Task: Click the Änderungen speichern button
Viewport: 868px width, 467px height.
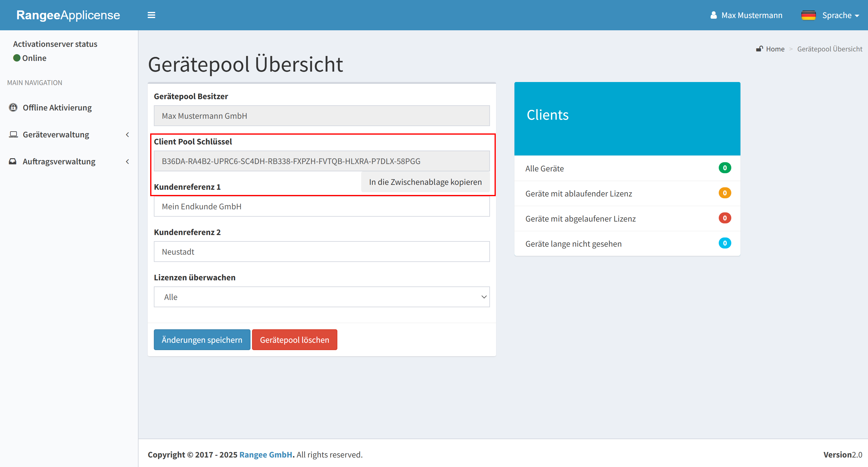Action: coord(202,340)
